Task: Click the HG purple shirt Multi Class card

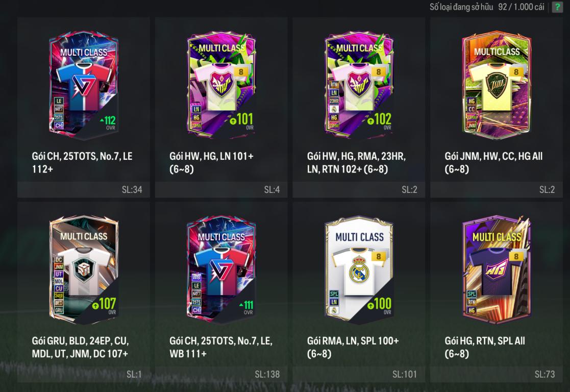Action: [x=497, y=270]
